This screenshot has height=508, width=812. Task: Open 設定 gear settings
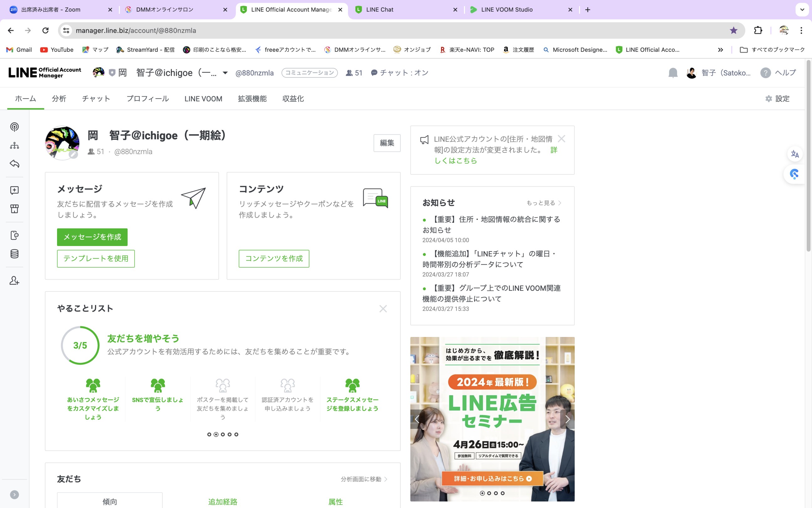pyautogui.click(x=777, y=99)
